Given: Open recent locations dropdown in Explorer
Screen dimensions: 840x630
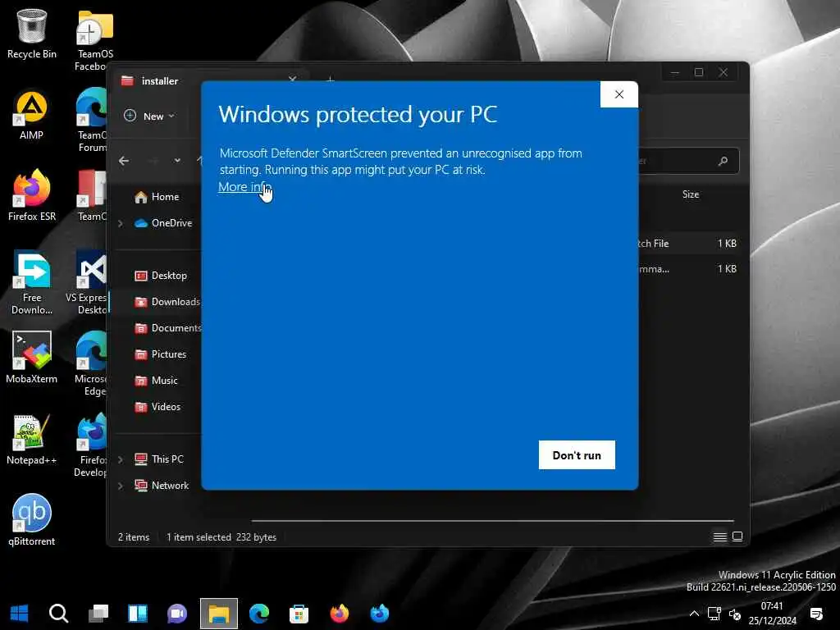Looking at the screenshot, I should point(177,161).
